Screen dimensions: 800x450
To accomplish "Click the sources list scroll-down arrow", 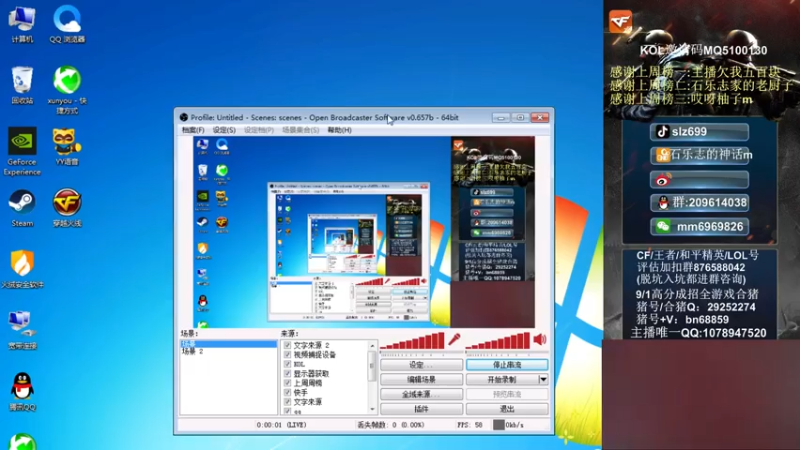I will click(x=372, y=409).
